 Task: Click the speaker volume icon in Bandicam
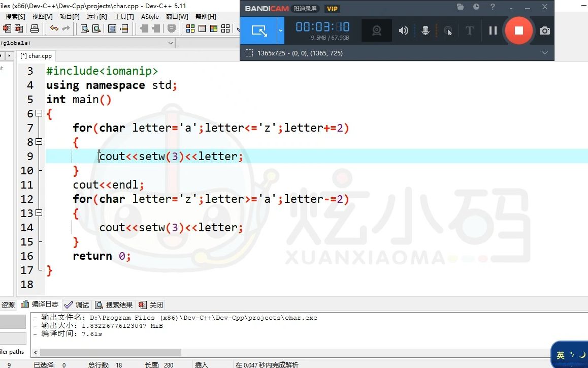[403, 30]
